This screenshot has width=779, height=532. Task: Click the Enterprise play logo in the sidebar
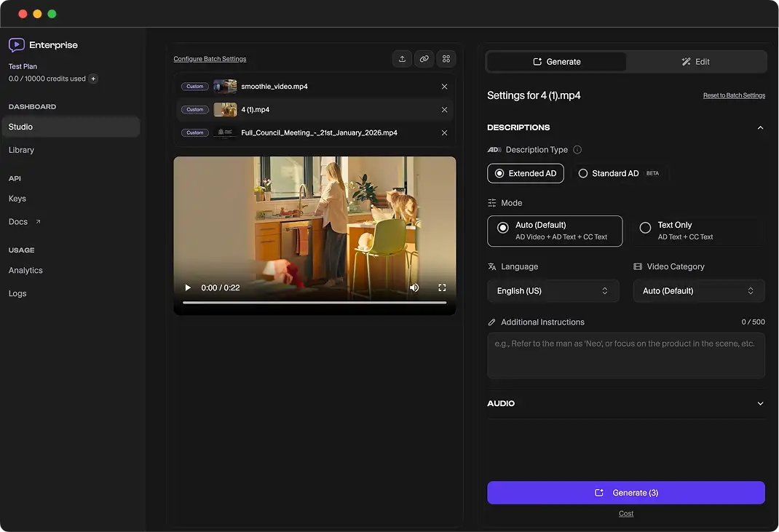coord(16,44)
